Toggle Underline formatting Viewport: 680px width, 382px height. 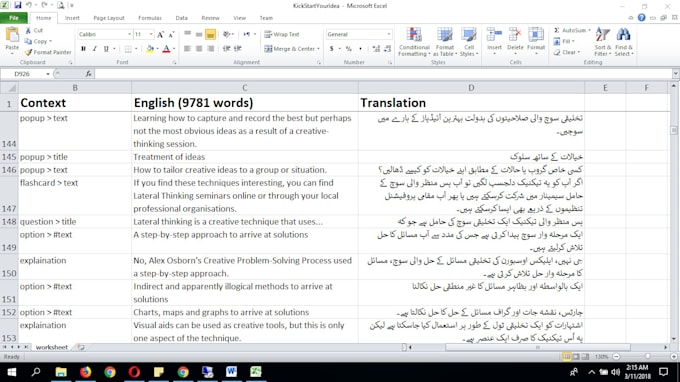click(x=106, y=49)
